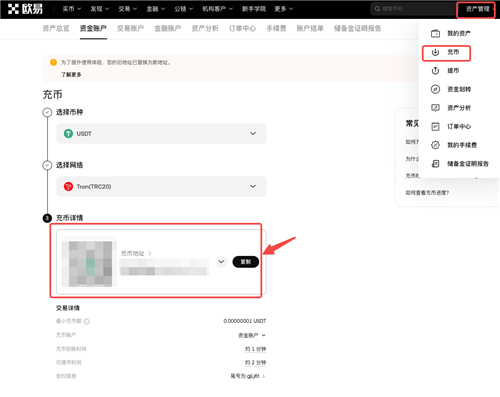
Task: Click the 0.00000001 USDT minimum deposit value
Action: coord(245,321)
